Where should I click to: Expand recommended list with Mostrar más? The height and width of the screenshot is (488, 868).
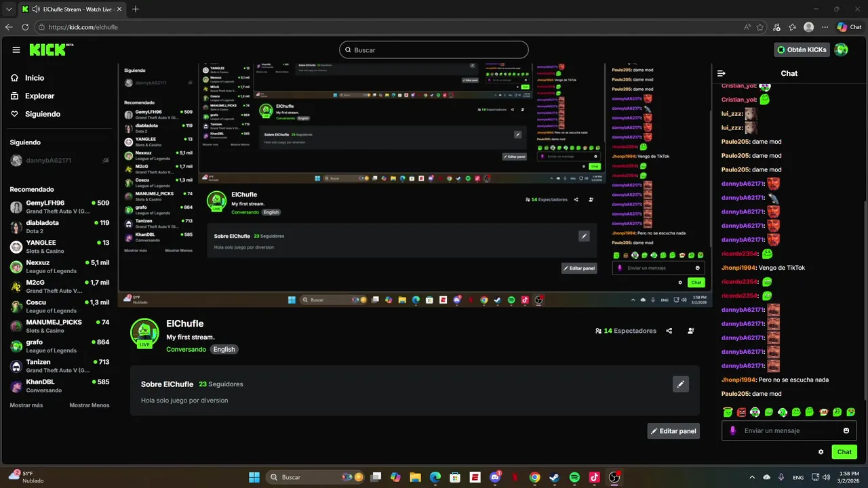point(26,405)
